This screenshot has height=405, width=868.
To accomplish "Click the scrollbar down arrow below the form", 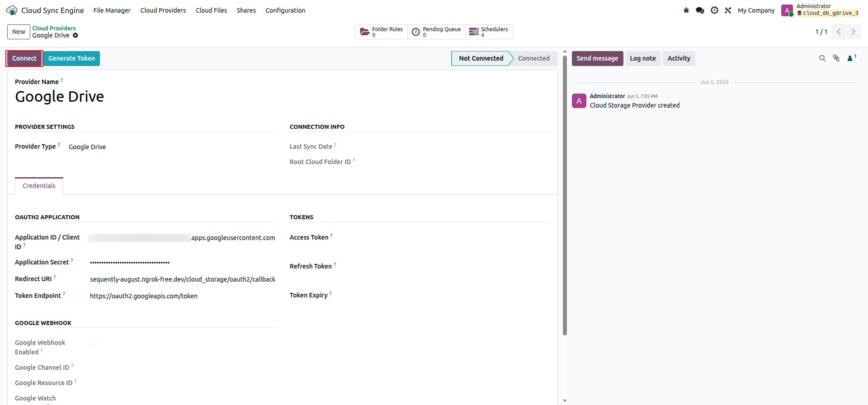I will pyautogui.click(x=565, y=400).
